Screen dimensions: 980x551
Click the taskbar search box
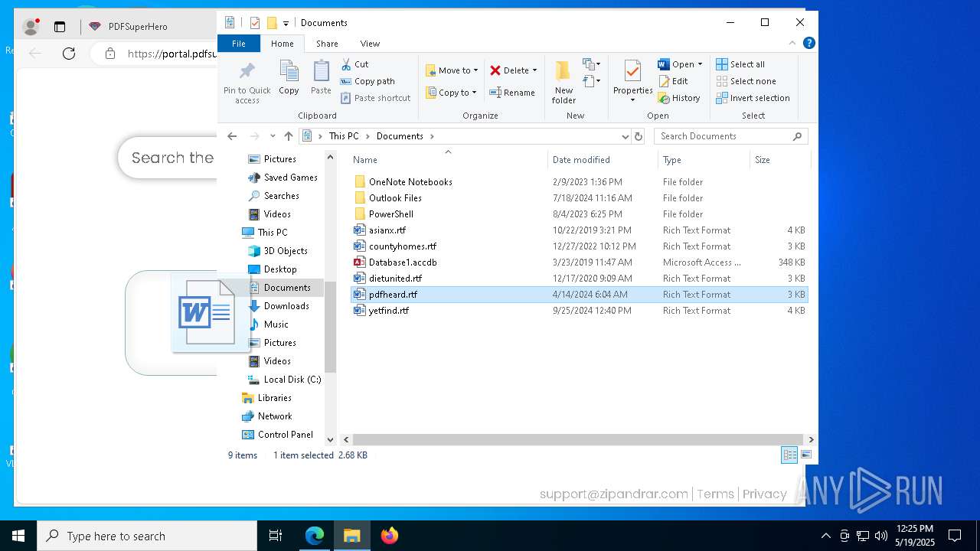(147, 536)
